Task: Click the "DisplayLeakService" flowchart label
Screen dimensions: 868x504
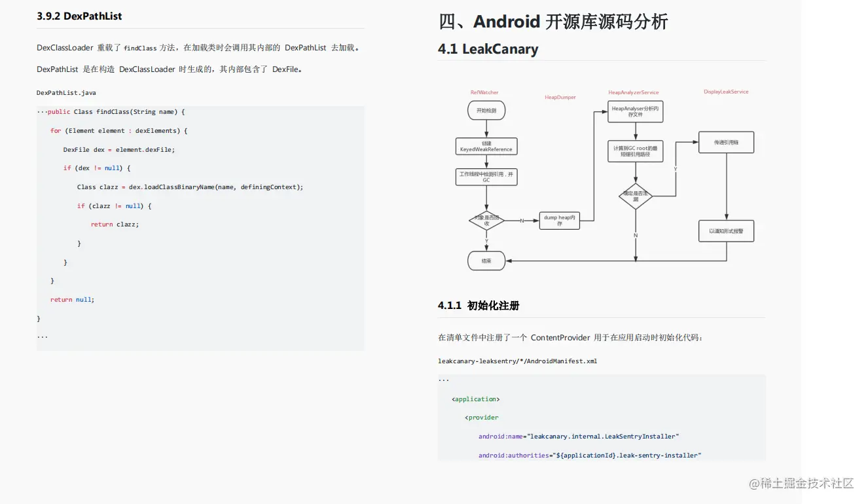Action: 726,92
